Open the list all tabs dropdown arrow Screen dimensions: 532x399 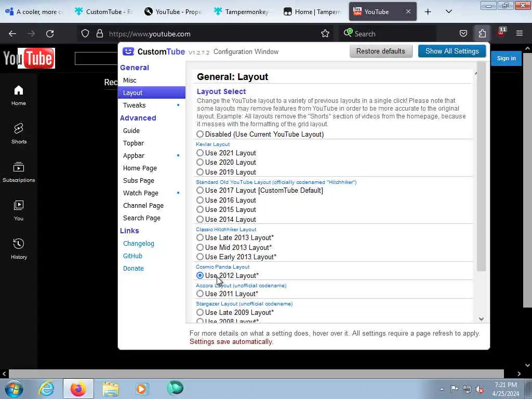pyautogui.click(x=448, y=11)
